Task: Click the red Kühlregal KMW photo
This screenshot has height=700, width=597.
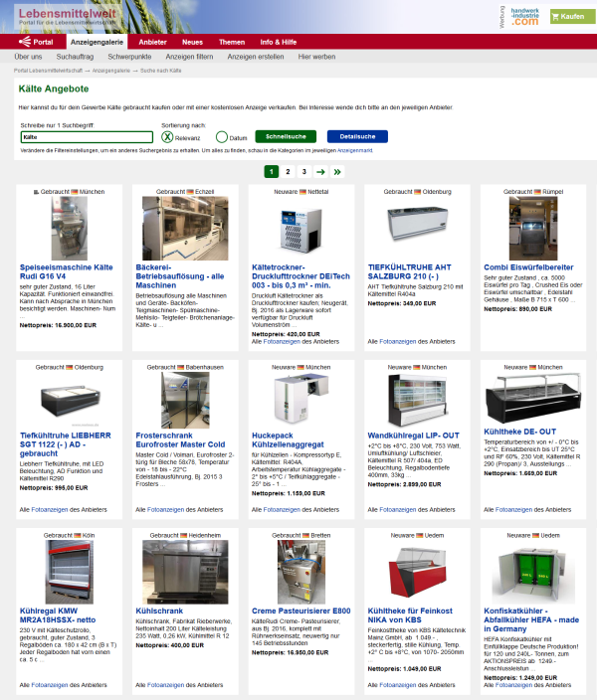Action: click(70, 572)
